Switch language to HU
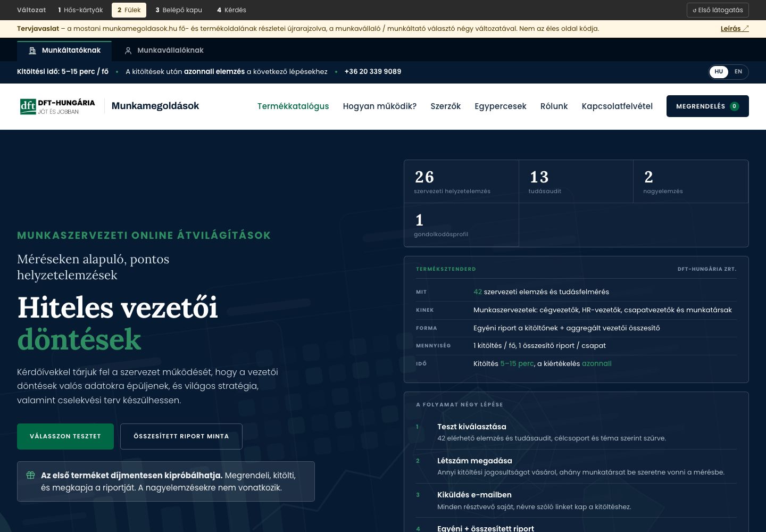 [719, 72]
